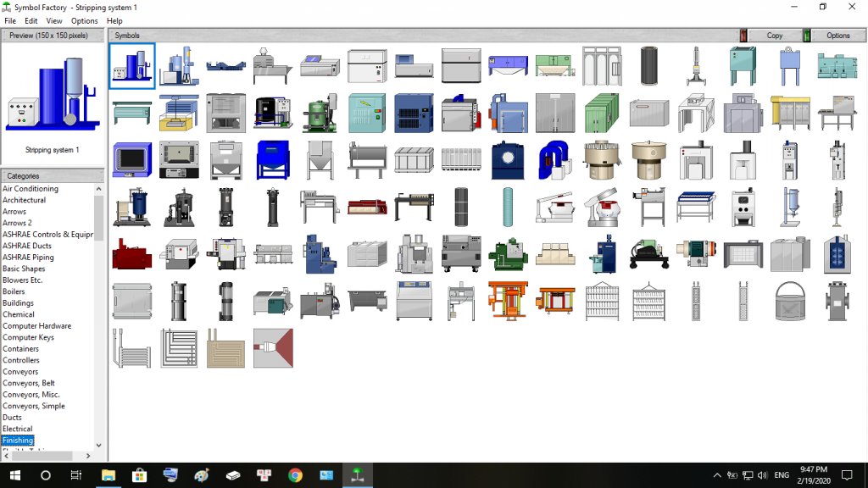Select the wire mesh basket symbol
This screenshot has height=488, width=868.
point(790,301)
